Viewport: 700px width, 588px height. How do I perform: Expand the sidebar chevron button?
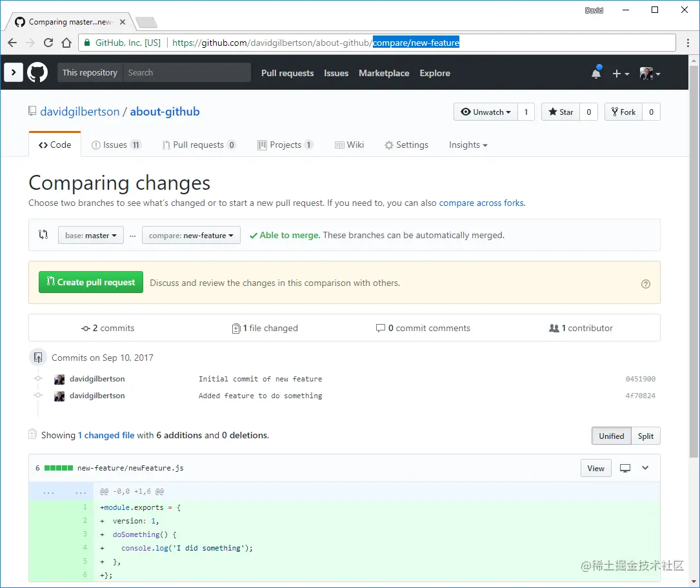[14, 72]
